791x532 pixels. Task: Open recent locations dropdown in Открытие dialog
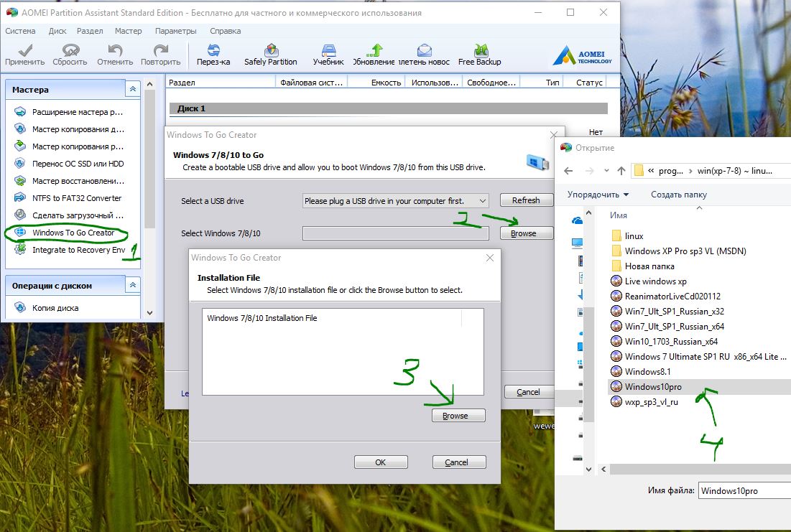[x=606, y=171]
